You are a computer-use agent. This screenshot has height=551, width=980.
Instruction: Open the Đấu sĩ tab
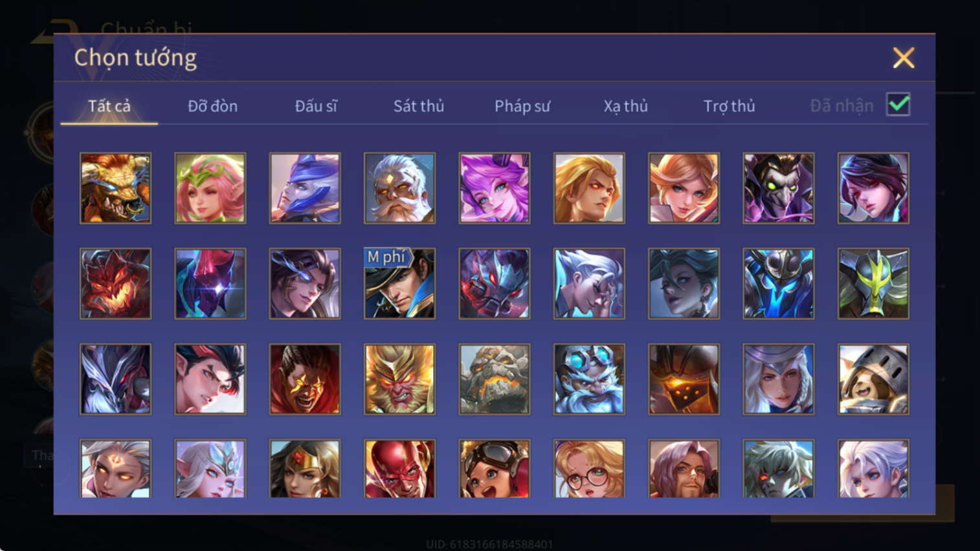[x=316, y=106]
